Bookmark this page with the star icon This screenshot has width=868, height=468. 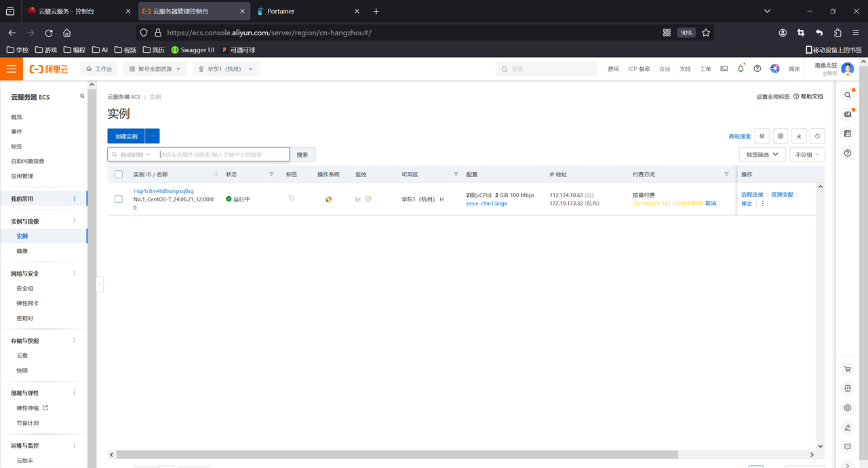coord(706,33)
